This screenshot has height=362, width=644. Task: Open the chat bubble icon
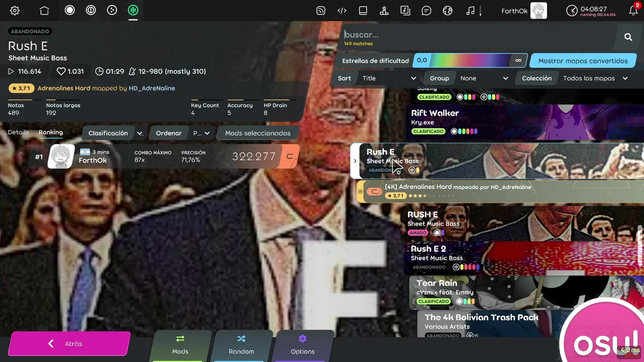[427, 11]
